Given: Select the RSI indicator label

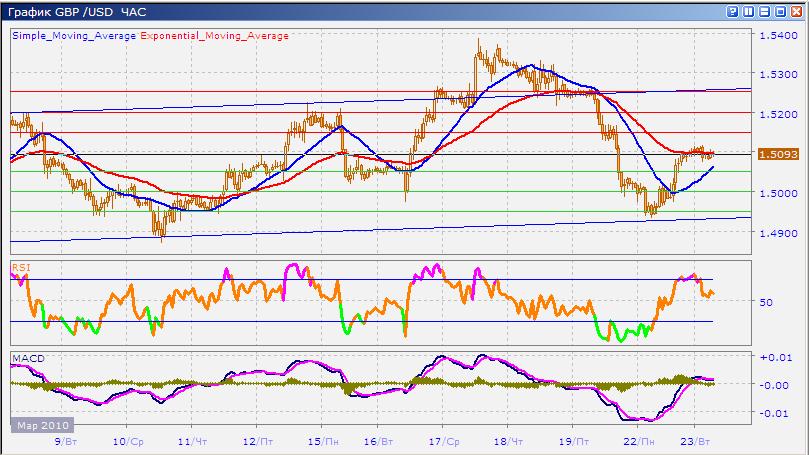Looking at the screenshot, I should click(x=20, y=267).
